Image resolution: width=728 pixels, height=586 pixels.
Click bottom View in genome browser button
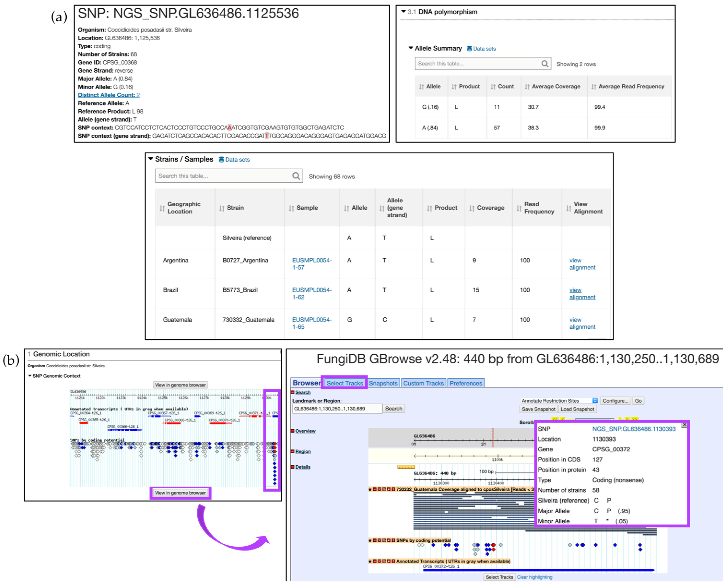tap(180, 493)
